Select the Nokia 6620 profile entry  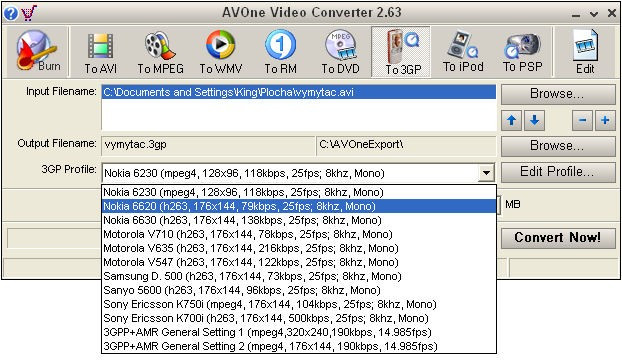click(299, 206)
